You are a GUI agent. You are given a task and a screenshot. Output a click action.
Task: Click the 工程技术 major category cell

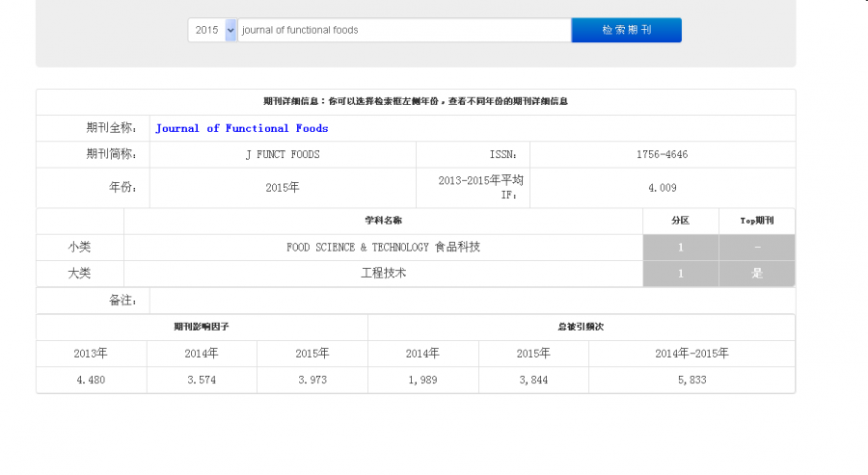coord(383,274)
